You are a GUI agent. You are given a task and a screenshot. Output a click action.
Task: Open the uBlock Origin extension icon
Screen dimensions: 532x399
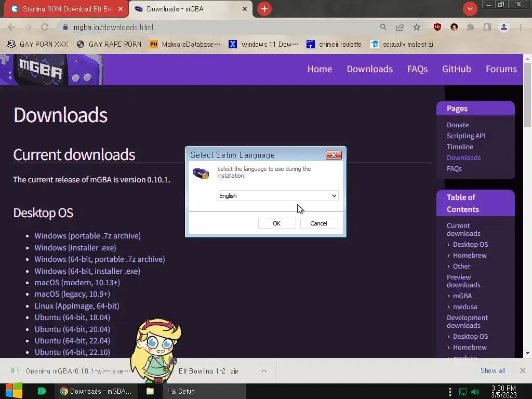(437, 27)
